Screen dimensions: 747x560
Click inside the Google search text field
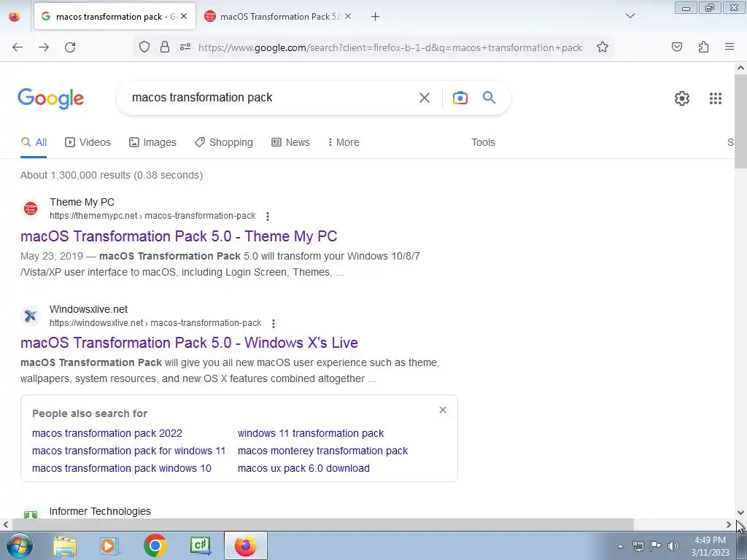[269, 98]
